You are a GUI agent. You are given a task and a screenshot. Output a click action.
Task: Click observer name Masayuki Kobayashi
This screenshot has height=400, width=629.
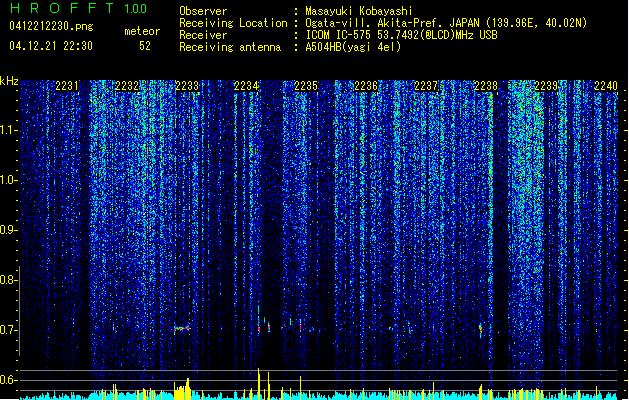click(359, 11)
